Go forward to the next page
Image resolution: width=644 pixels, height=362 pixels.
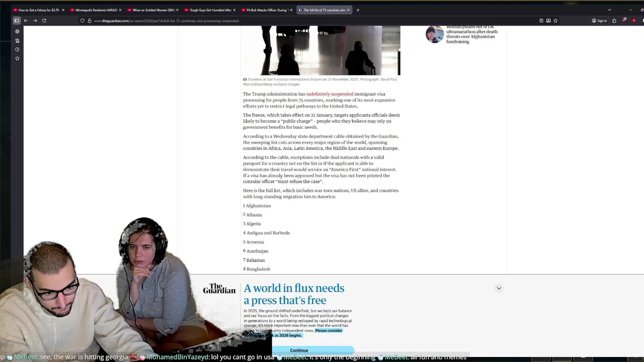35,21
